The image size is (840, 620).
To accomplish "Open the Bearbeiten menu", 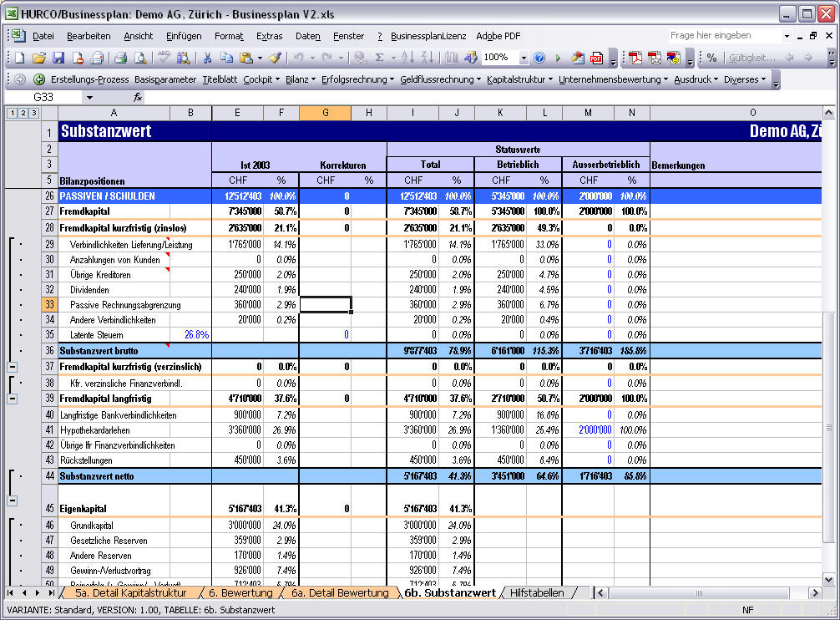I will (x=89, y=36).
